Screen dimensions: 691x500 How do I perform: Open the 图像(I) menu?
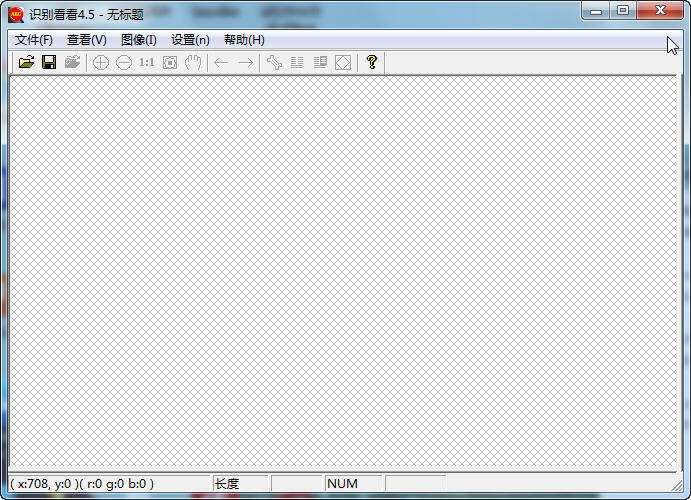[x=139, y=40]
